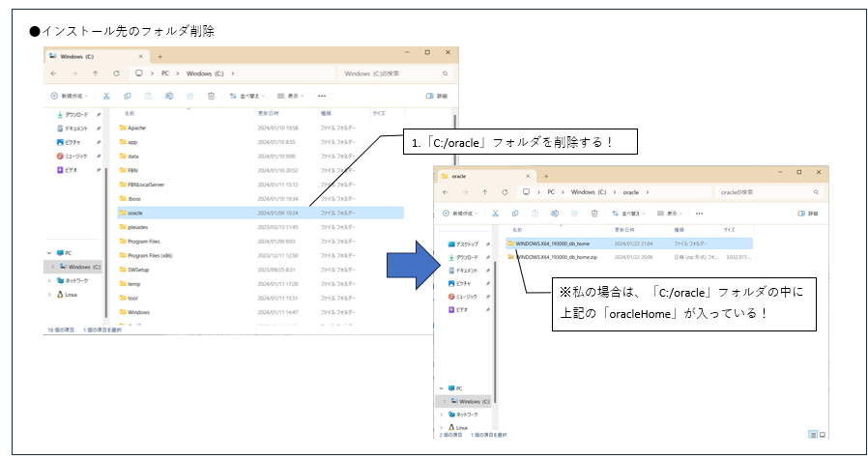Click Copy icon in Windows (C:) window toolbar
The height and width of the screenshot is (459, 868).
point(128,96)
